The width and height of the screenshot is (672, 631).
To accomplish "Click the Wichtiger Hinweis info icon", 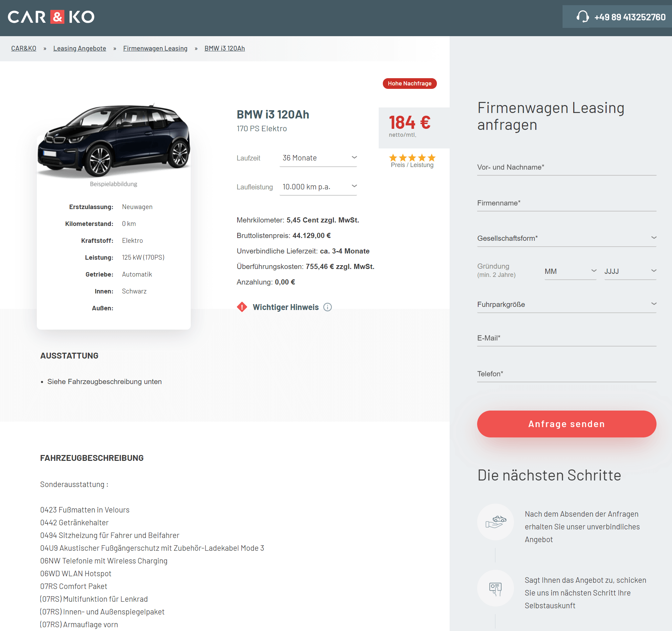I will [327, 307].
